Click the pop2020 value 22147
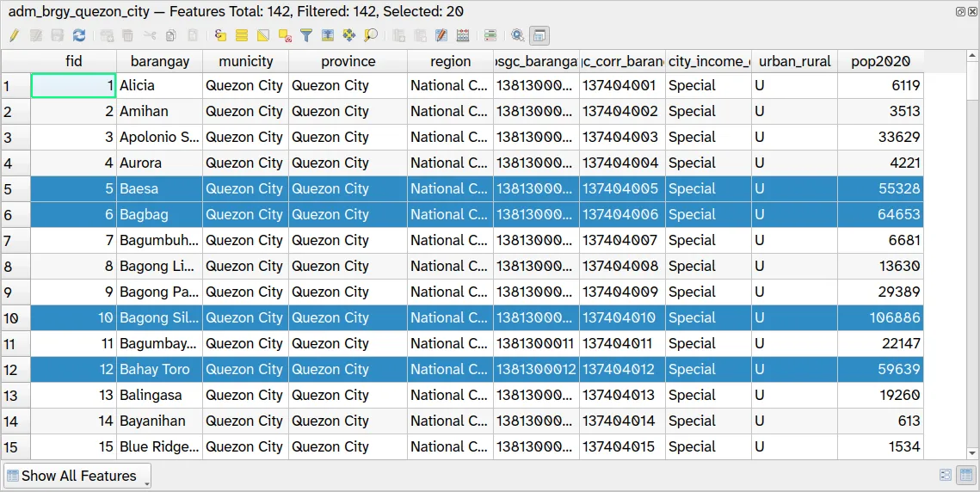 pos(881,343)
